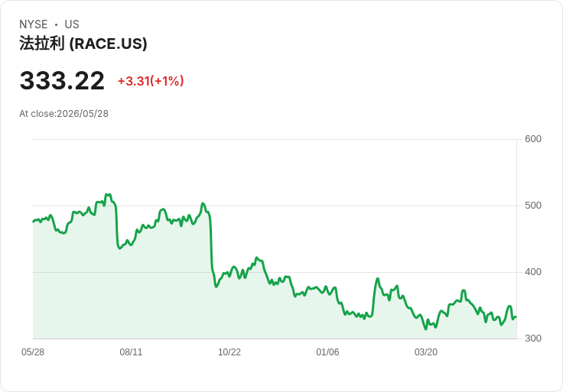The width and height of the screenshot is (563, 392).
Task: Click the February spike near 390 on chart
Action: [377, 279]
